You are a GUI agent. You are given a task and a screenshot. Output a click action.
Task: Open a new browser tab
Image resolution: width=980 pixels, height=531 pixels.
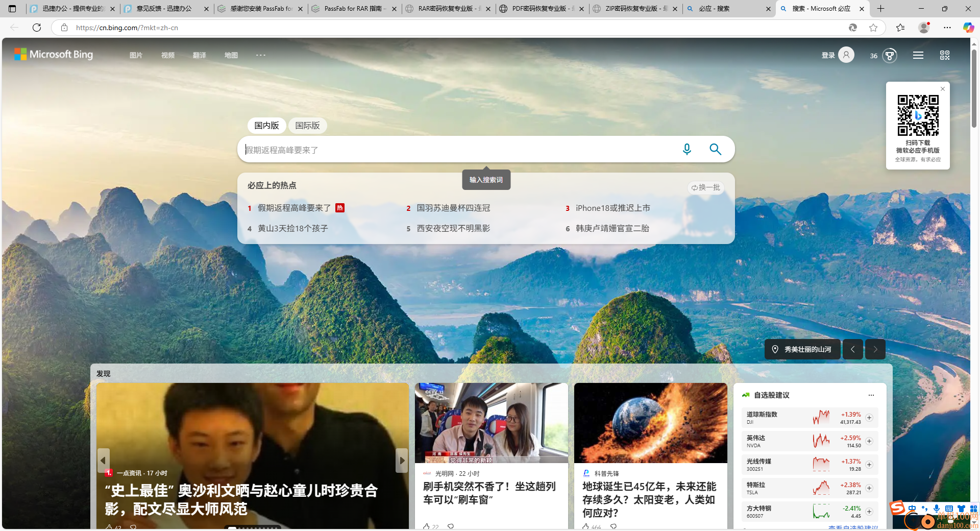click(880, 9)
